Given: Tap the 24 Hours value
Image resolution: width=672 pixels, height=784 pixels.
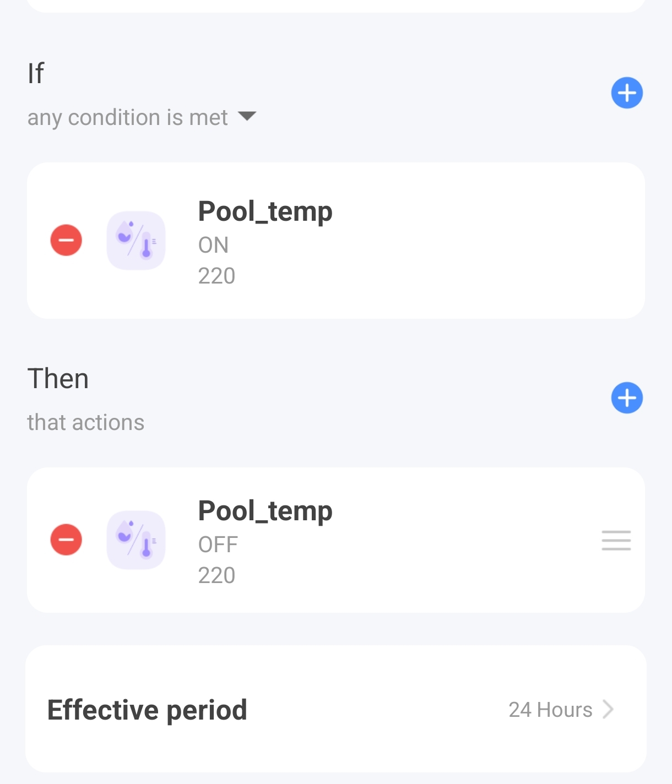Looking at the screenshot, I should (550, 710).
